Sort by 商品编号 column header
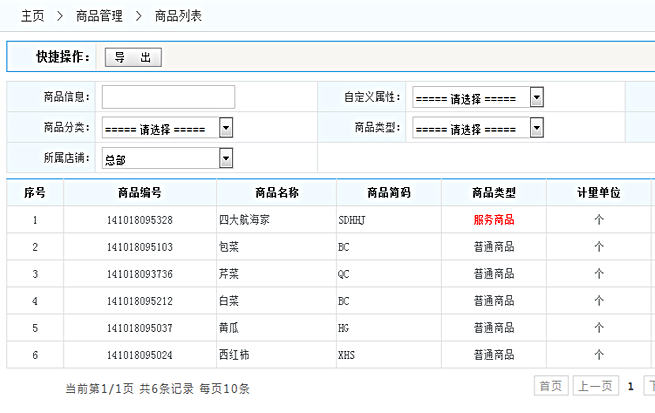Screen dimensions: 655x413 139,193
